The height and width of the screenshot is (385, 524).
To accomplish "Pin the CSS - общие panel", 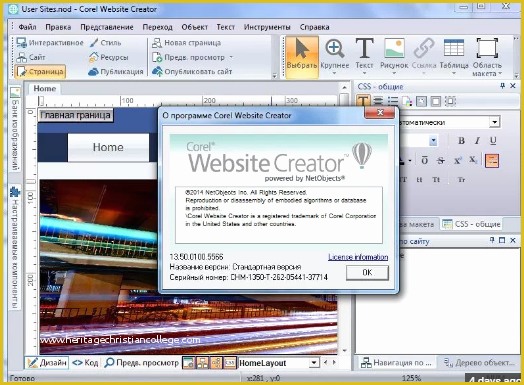I will [502, 86].
